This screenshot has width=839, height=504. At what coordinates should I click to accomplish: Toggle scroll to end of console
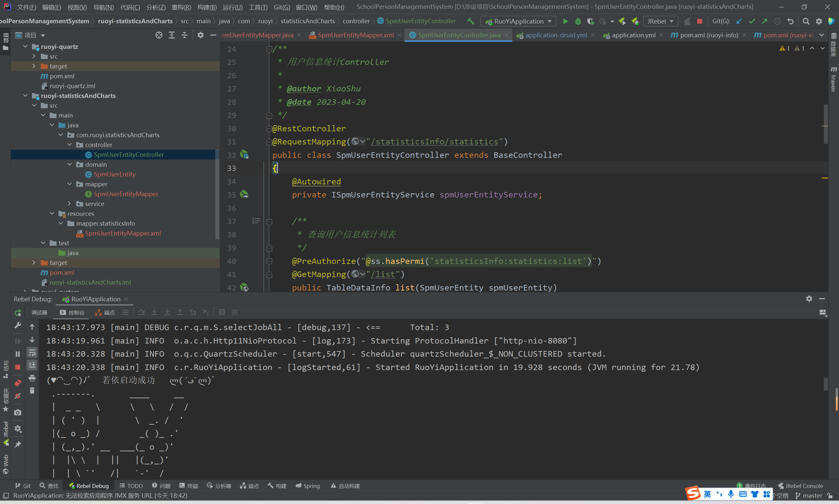(x=32, y=365)
